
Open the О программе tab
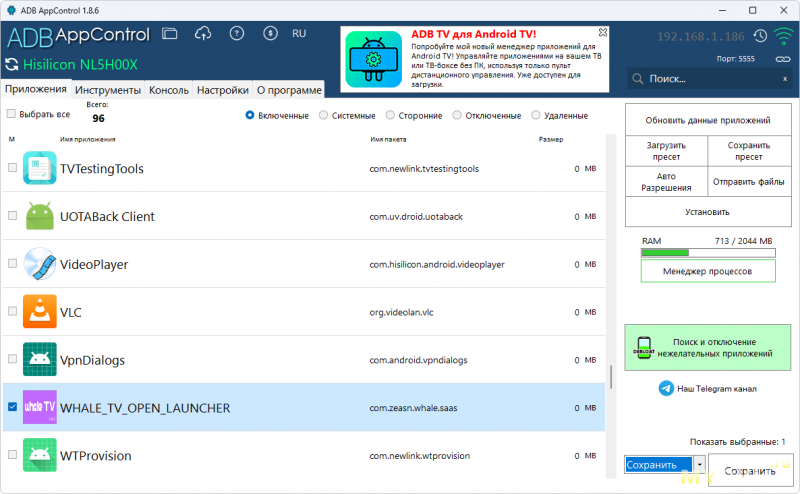click(x=289, y=90)
